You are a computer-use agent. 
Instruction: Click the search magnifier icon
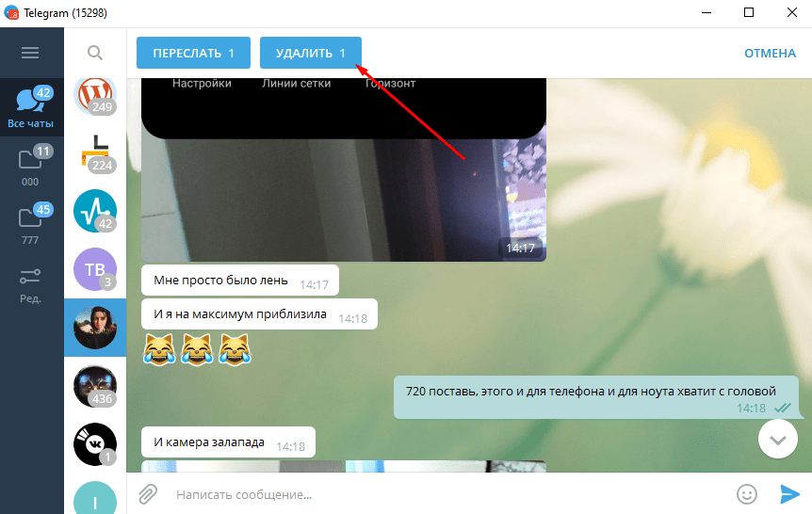(x=95, y=53)
